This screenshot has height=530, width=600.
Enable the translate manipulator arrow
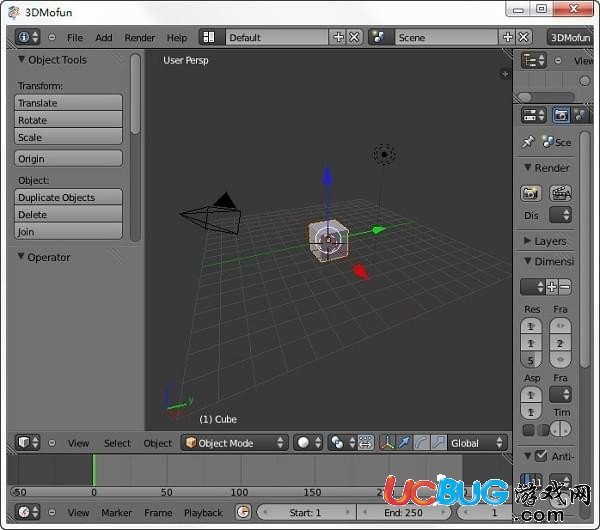pos(404,443)
